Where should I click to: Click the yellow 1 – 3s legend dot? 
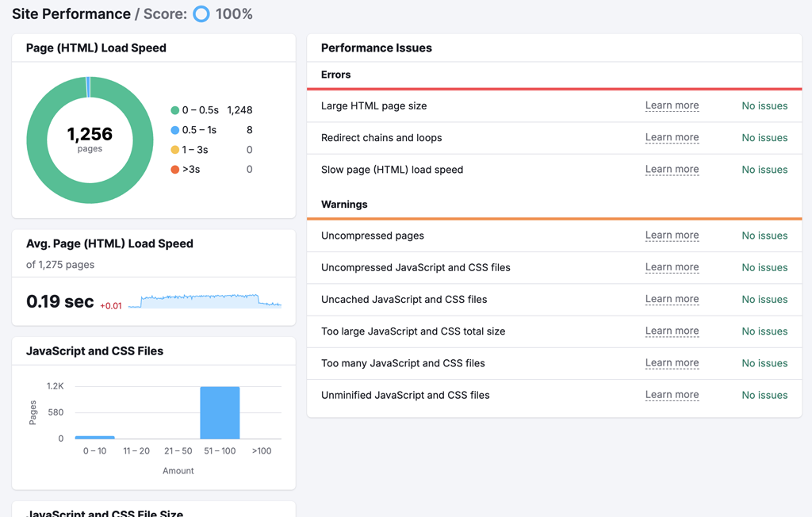pyautogui.click(x=175, y=150)
